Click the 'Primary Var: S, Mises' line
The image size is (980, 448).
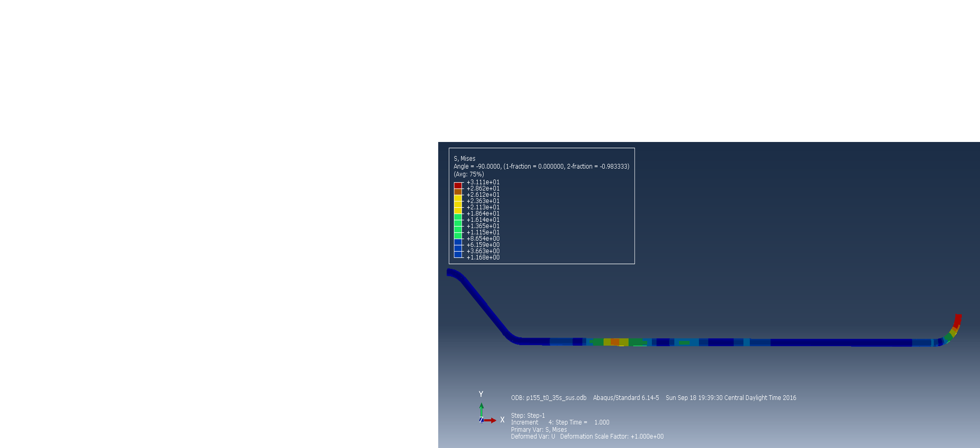click(539, 430)
